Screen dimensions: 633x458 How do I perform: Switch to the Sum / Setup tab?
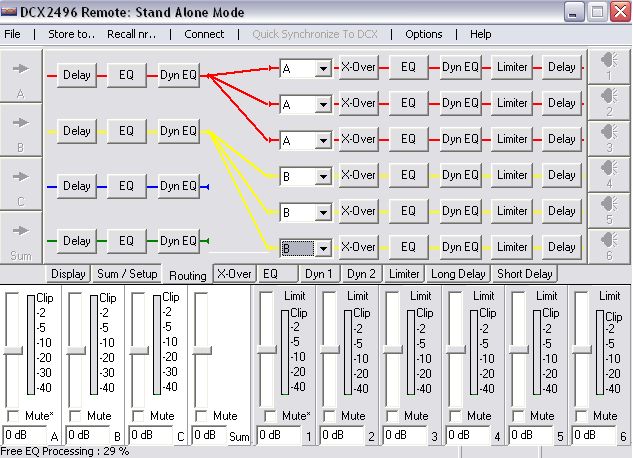127,274
